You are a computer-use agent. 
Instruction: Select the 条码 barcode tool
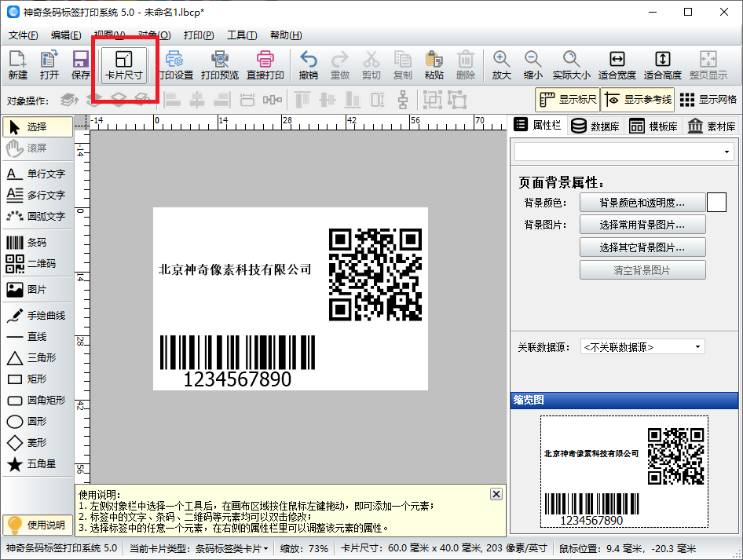(38, 243)
